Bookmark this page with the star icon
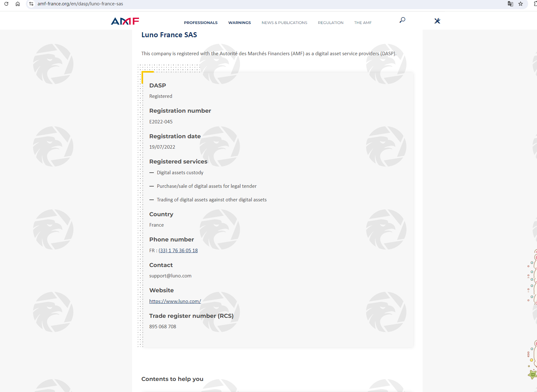Viewport: 537px width, 392px height. tap(521, 4)
